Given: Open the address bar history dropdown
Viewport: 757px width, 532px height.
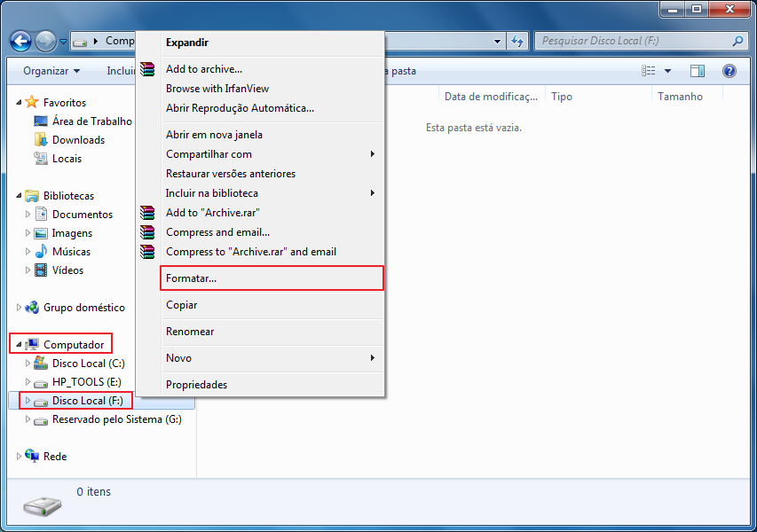Looking at the screenshot, I should coord(497,41).
